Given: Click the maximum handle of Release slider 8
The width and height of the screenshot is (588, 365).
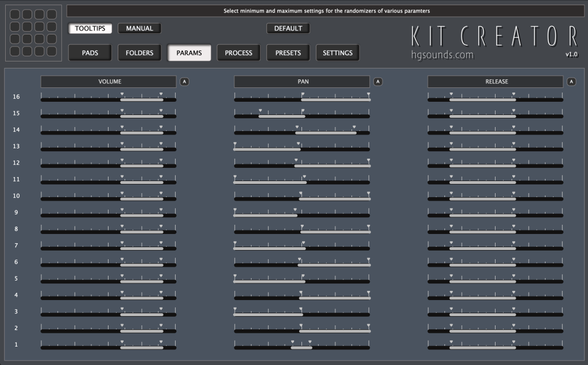Looking at the screenshot, I should pyautogui.click(x=514, y=226).
